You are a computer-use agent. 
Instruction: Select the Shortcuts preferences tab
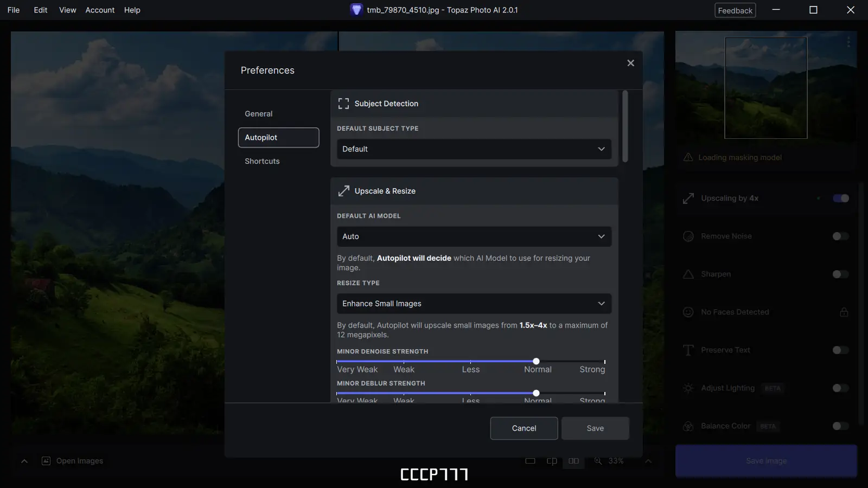pos(279,161)
